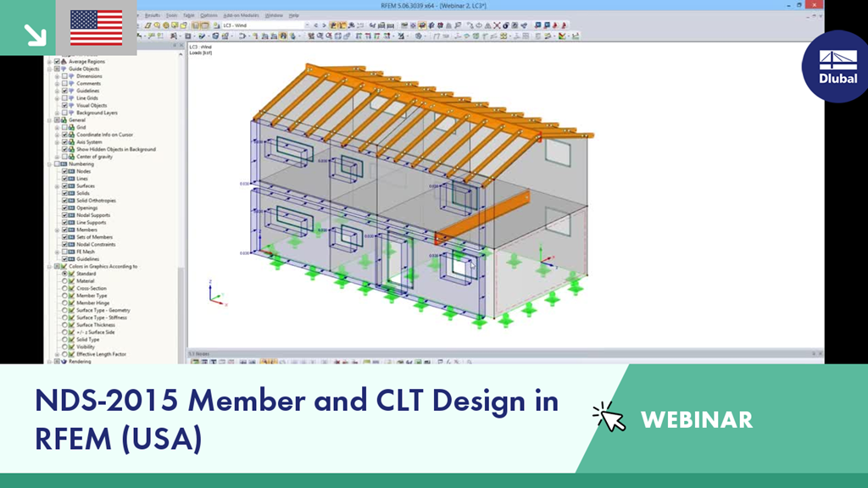Enable the Center of gravity checkbox
The height and width of the screenshot is (488, 868).
(64, 157)
